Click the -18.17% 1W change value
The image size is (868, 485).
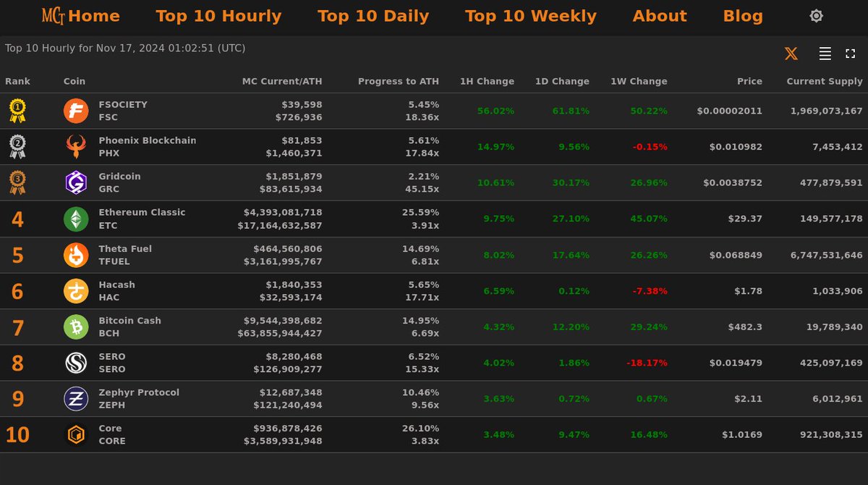[647, 363]
